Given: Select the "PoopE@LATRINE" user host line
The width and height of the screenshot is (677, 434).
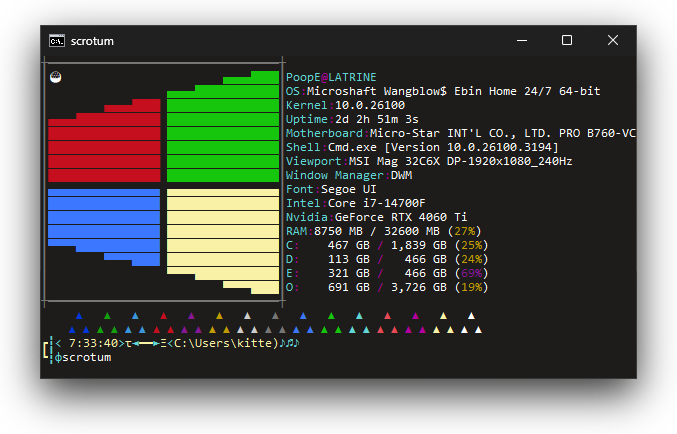Looking at the screenshot, I should tap(331, 77).
